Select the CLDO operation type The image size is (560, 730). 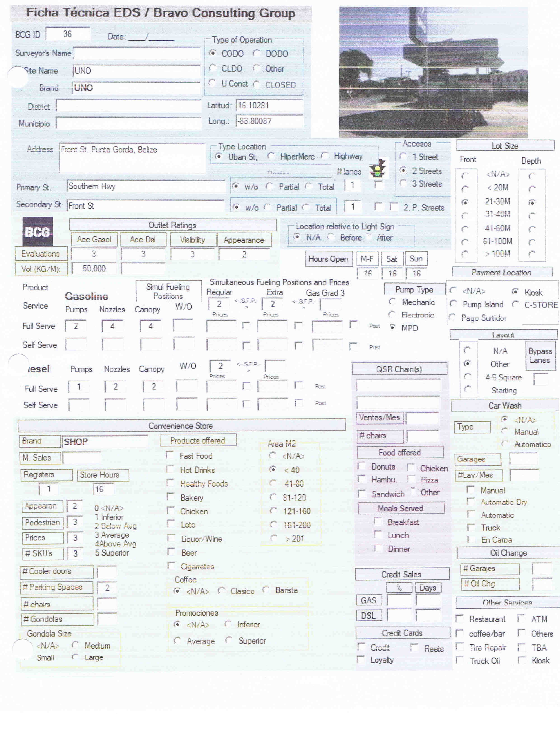tap(212, 68)
